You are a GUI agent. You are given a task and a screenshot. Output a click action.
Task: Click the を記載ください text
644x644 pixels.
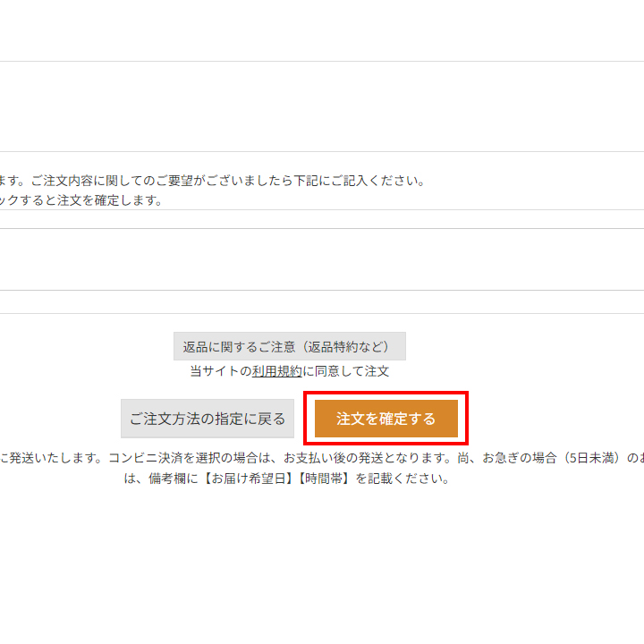click(402, 479)
